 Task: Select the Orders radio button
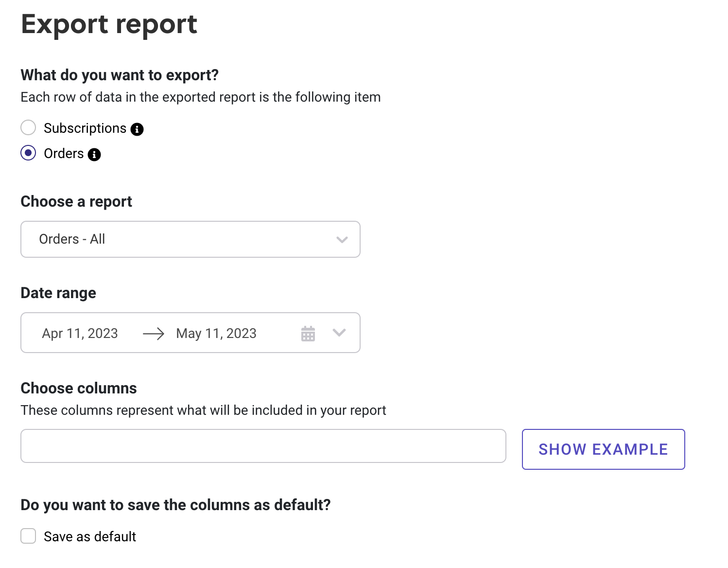28,153
